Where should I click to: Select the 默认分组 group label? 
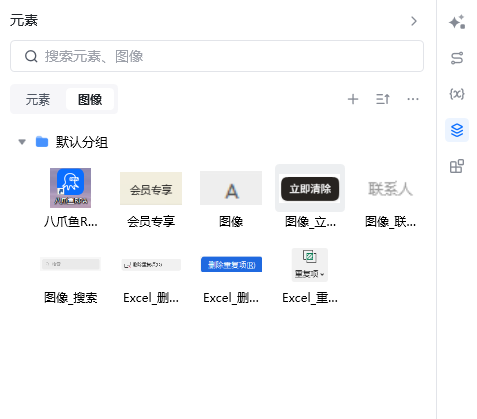(x=82, y=142)
